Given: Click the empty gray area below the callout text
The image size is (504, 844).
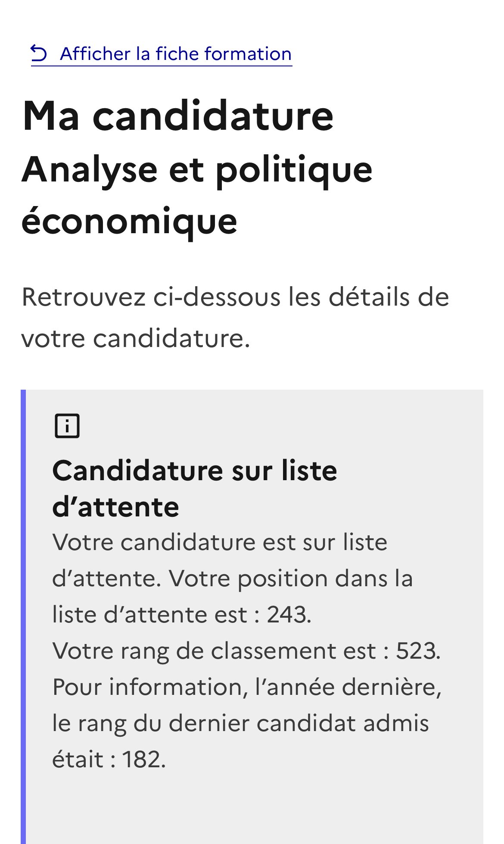Looking at the screenshot, I should coord(254,810).
